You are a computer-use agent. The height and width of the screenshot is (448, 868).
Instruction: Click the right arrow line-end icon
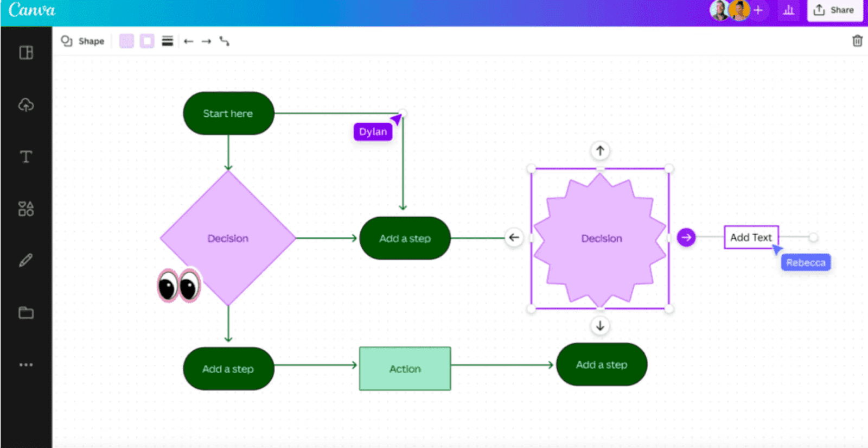click(x=206, y=41)
